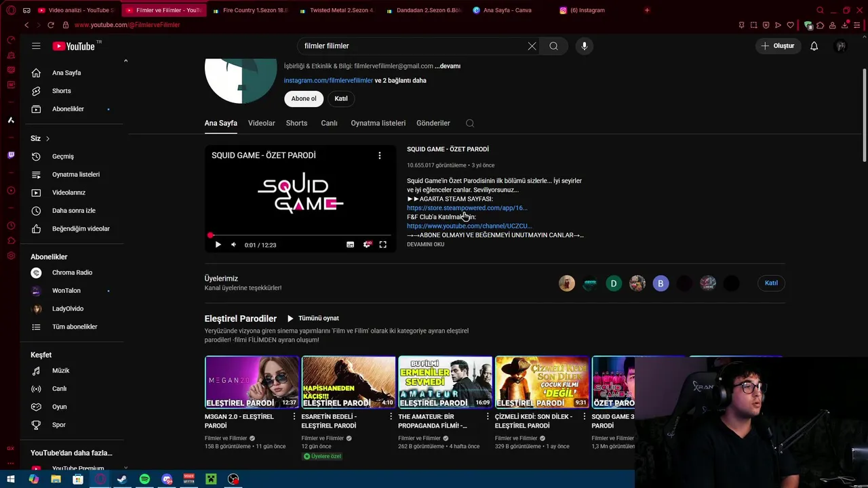868x488 pixels.
Task: Open the channel's Oynatma listeleri tab
Action: click(x=378, y=123)
